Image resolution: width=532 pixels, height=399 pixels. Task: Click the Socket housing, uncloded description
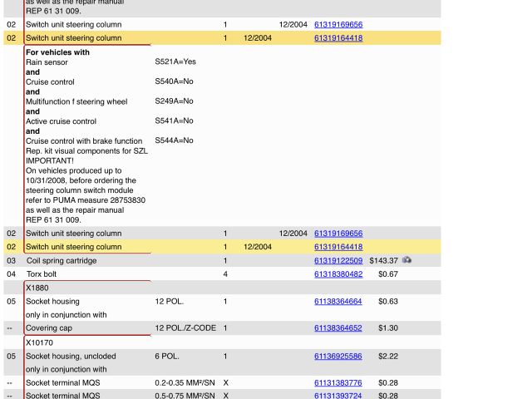click(71, 357)
